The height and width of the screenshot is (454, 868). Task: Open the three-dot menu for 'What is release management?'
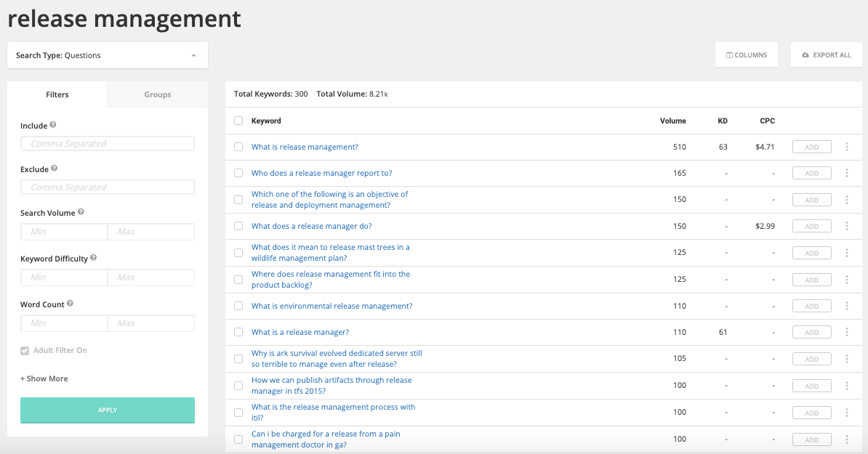click(x=847, y=147)
